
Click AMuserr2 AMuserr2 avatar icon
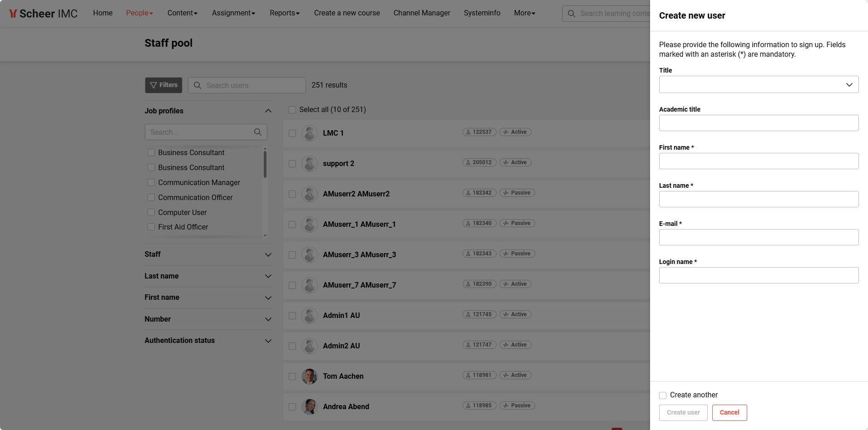[x=310, y=194]
